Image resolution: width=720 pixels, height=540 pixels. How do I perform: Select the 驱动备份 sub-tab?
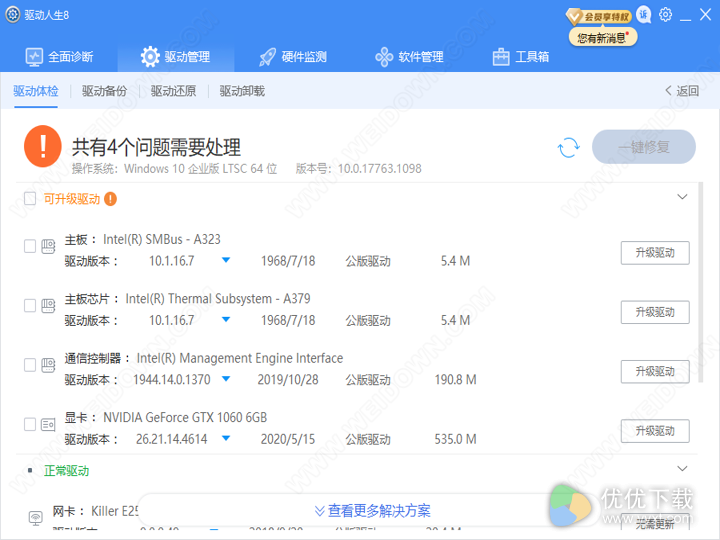105,91
